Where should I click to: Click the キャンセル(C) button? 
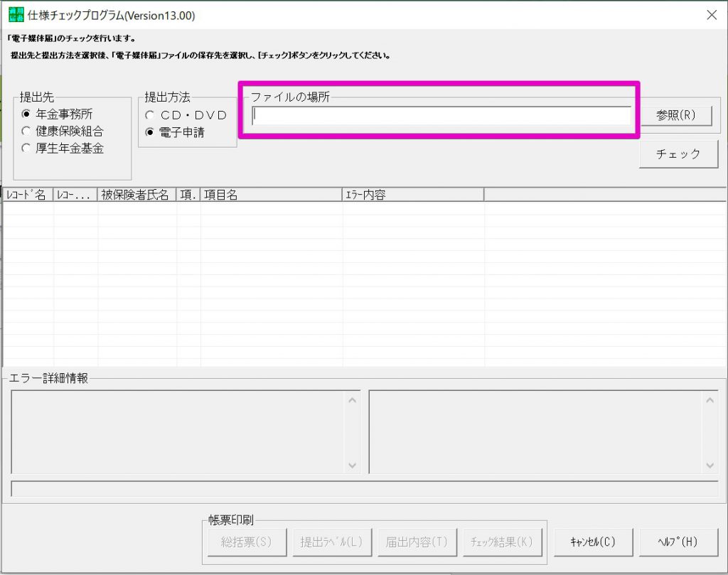(x=593, y=542)
